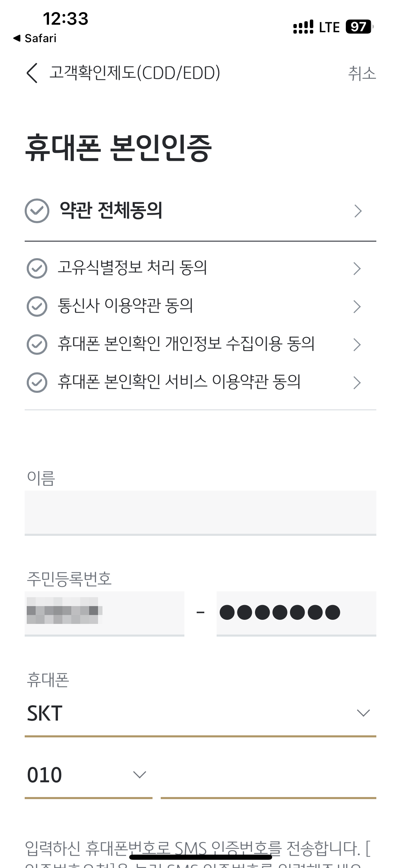Toggle the 통신사 이용약관 동의 checkbox
This screenshot has width=401, height=868.
tap(37, 306)
